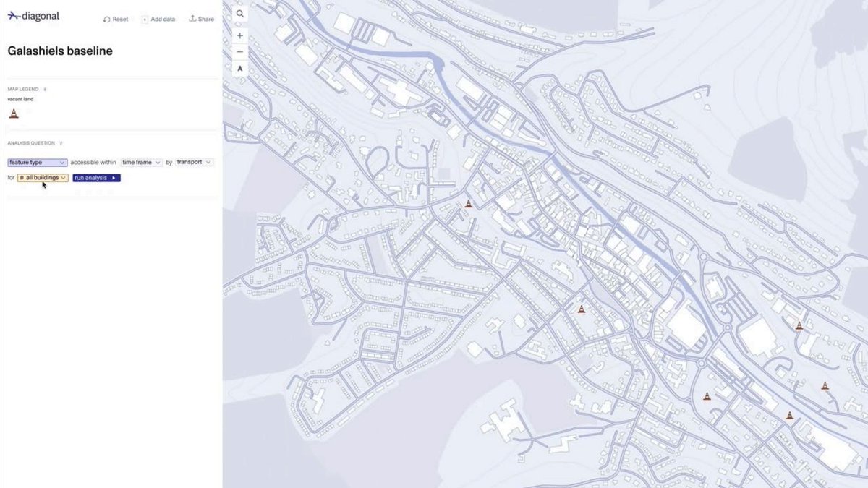Share the Galashiels baseline project

pos(202,19)
